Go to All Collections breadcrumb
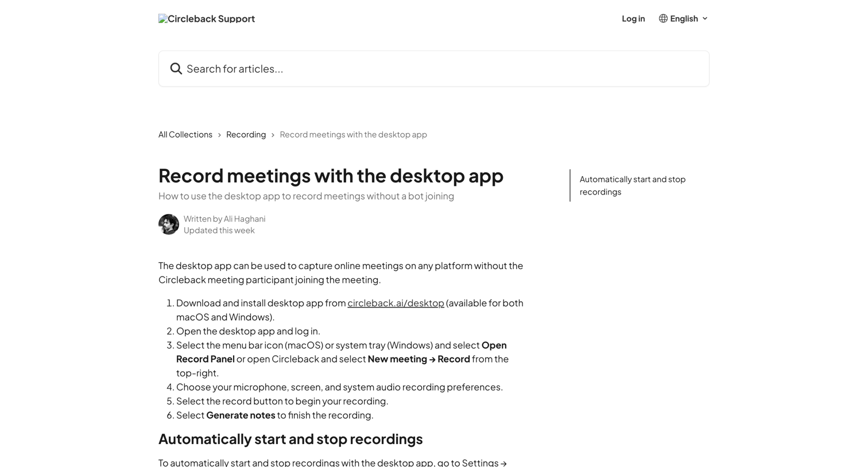The width and height of the screenshot is (868, 467). click(x=185, y=134)
